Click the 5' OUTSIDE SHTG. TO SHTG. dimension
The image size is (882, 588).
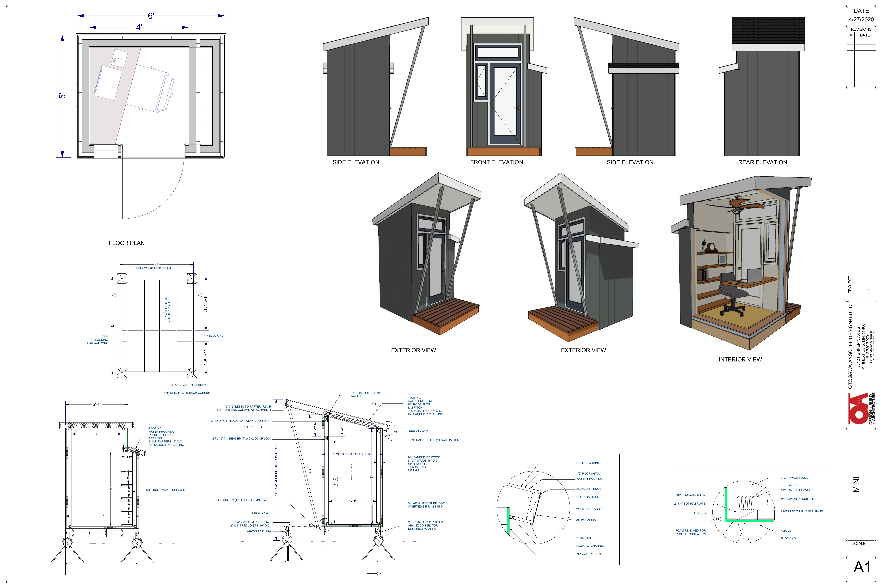pos(353,454)
